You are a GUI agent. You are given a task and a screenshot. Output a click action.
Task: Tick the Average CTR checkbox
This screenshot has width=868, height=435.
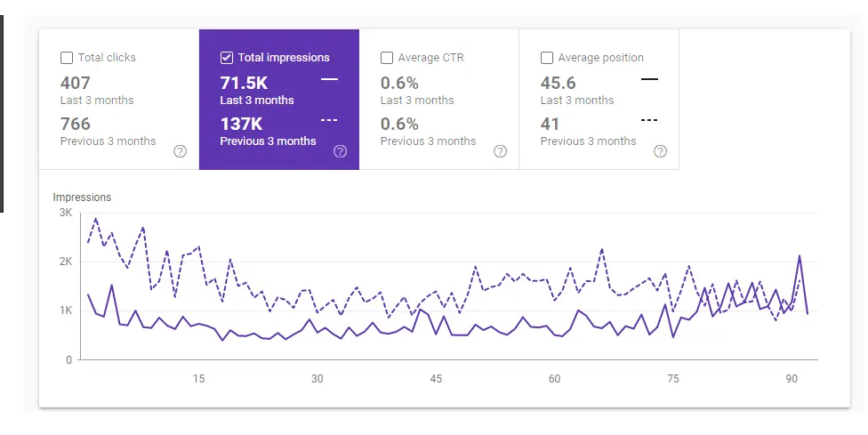[x=387, y=58]
